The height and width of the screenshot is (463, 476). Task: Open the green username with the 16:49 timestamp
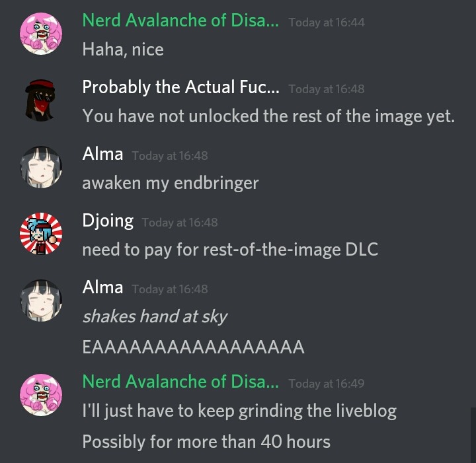coord(180,382)
